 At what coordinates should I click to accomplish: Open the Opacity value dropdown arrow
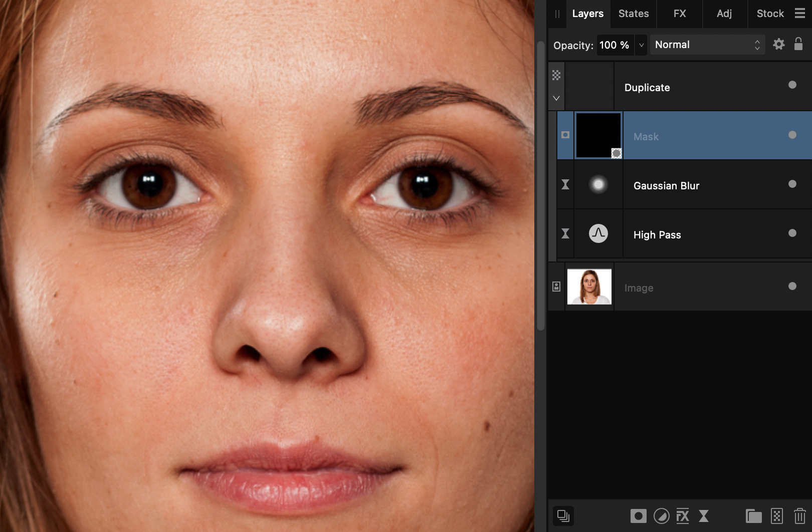click(x=641, y=45)
